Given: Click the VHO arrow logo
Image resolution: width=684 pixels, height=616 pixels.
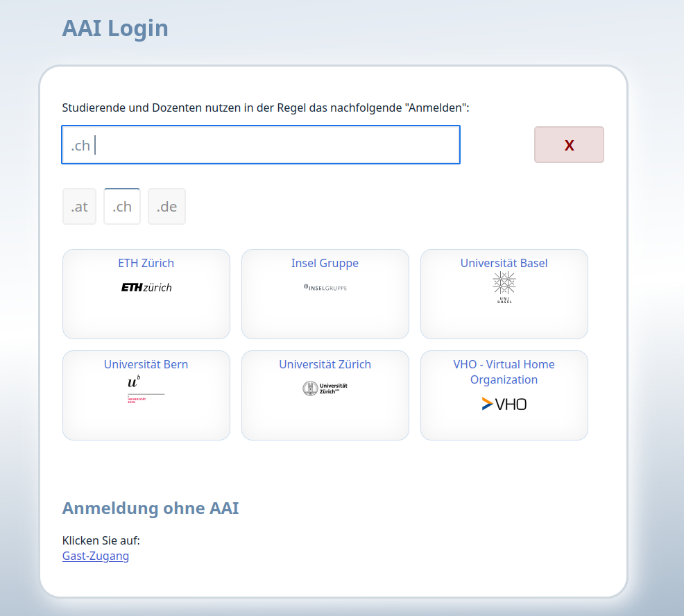Looking at the screenshot, I should [504, 404].
